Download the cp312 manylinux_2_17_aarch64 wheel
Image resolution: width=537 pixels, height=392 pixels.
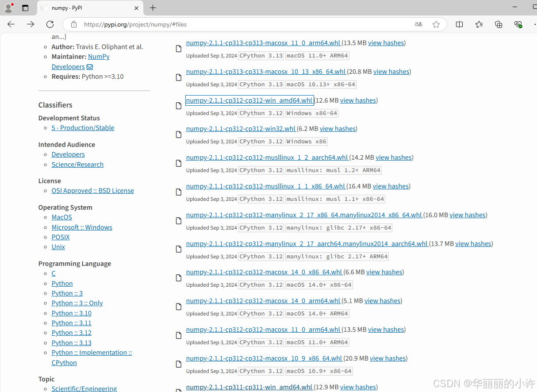(307, 244)
